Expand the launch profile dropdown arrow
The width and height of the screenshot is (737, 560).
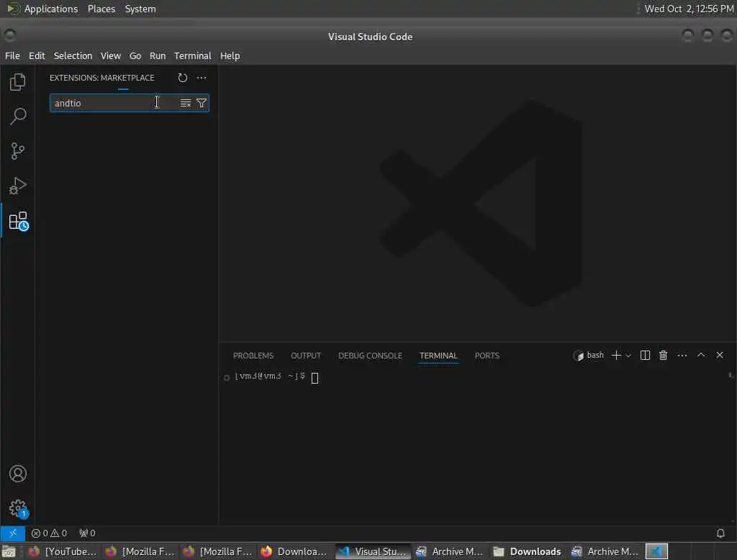point(628,356)
